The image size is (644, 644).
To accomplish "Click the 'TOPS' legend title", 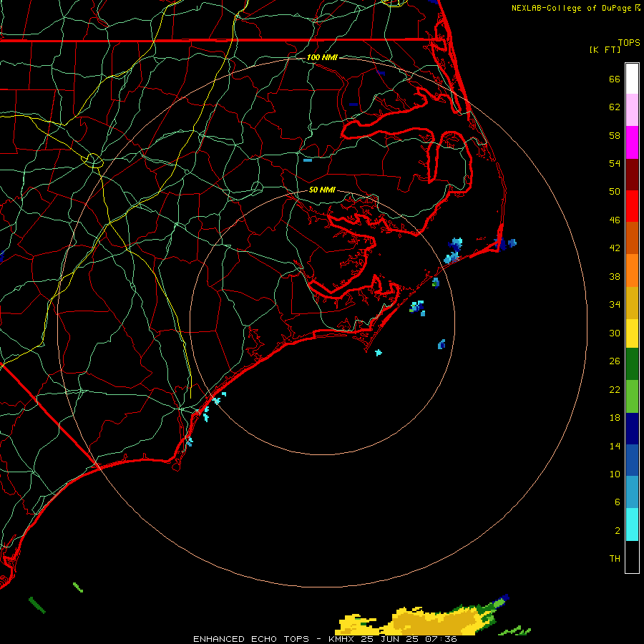I will pyautogui.click(x=629, y=42).
